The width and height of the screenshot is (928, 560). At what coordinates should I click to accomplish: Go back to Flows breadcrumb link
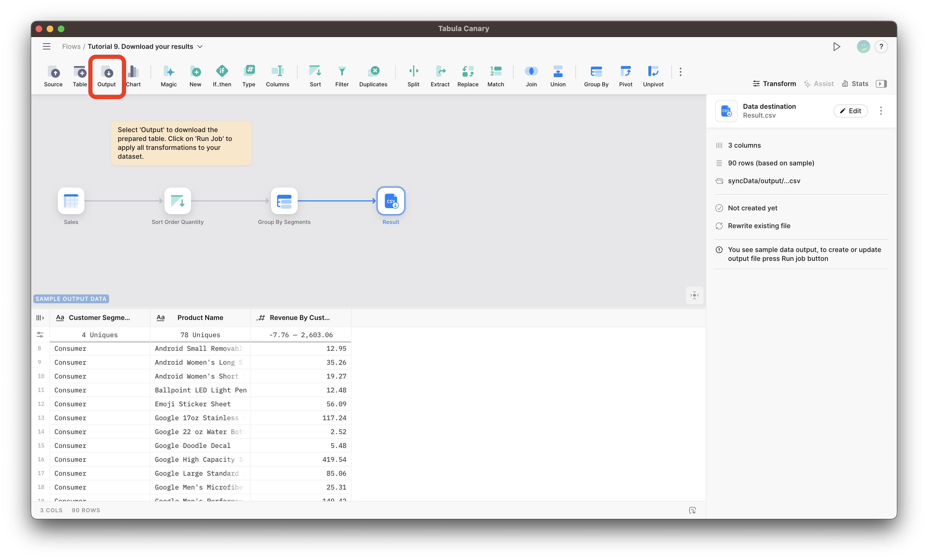pyautogui.click(x=71, y=46)
